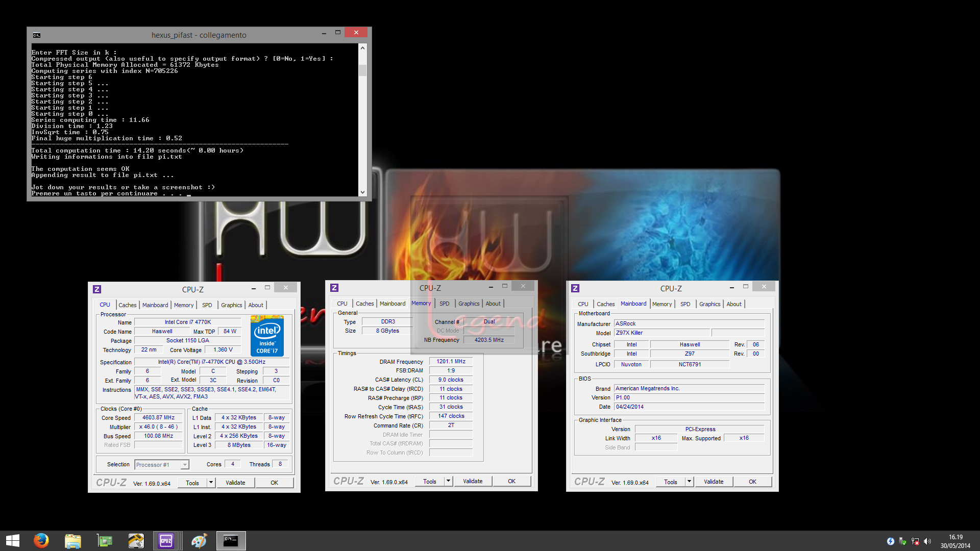The width and height of the screenshot is (980, 551).
Task: Click Tools button in right CPU-Z window
Action: [671, 482]
